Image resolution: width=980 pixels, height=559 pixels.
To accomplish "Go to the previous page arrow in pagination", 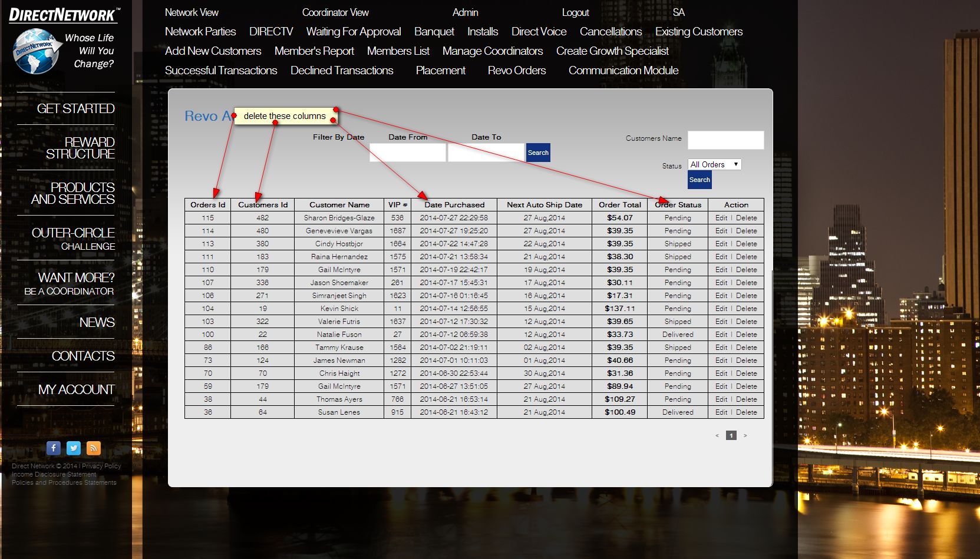I will 717,436.
